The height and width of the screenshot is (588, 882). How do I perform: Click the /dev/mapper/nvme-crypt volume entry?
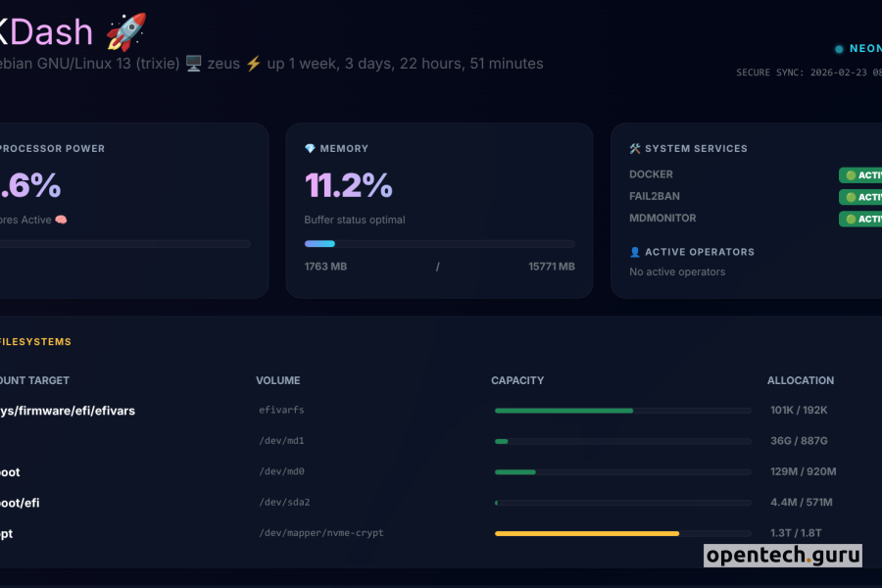(x=321, y=533)
